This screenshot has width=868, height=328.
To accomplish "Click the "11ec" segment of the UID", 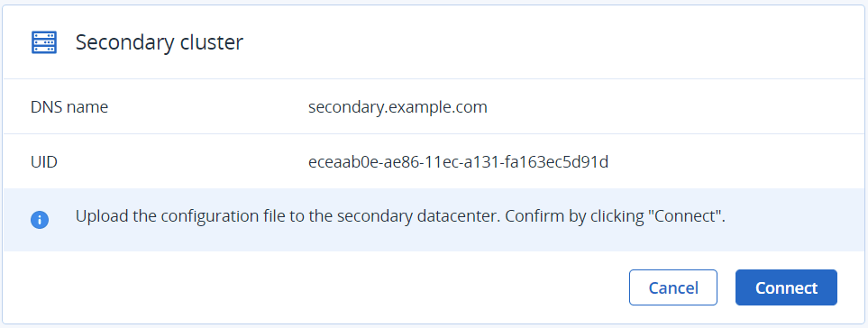I will (x=440, y=162).
